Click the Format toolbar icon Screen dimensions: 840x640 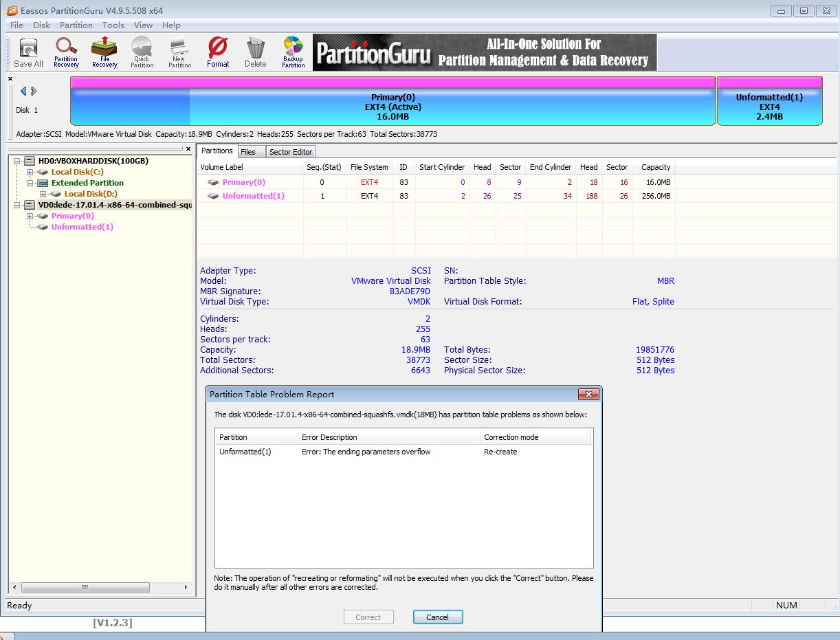point(218,53)
